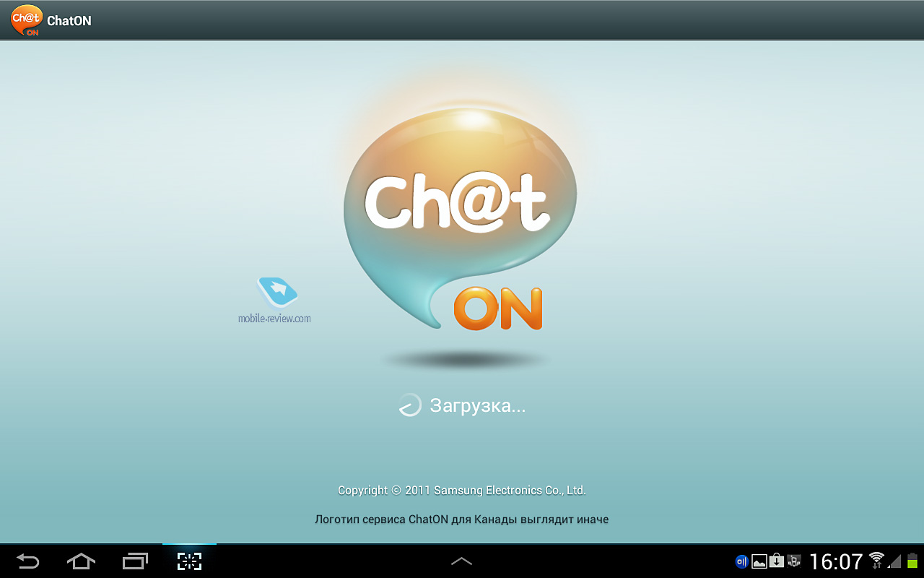The image size is (924, 578).
Task: Go to Home via the house icon
Action: pyautogui.click(x=81, y=561)
